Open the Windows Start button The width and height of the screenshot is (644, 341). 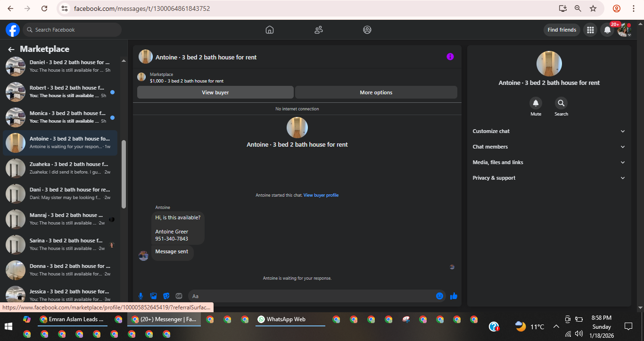(x=8, y=326)
